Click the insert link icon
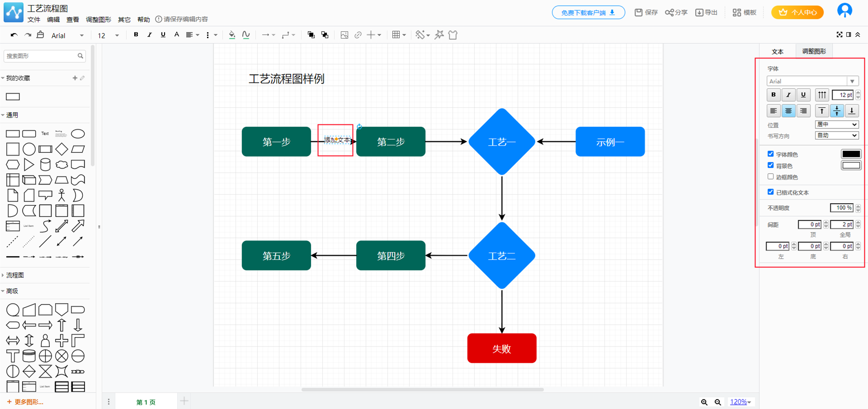 pyautogui.click(x=358, y=35)
